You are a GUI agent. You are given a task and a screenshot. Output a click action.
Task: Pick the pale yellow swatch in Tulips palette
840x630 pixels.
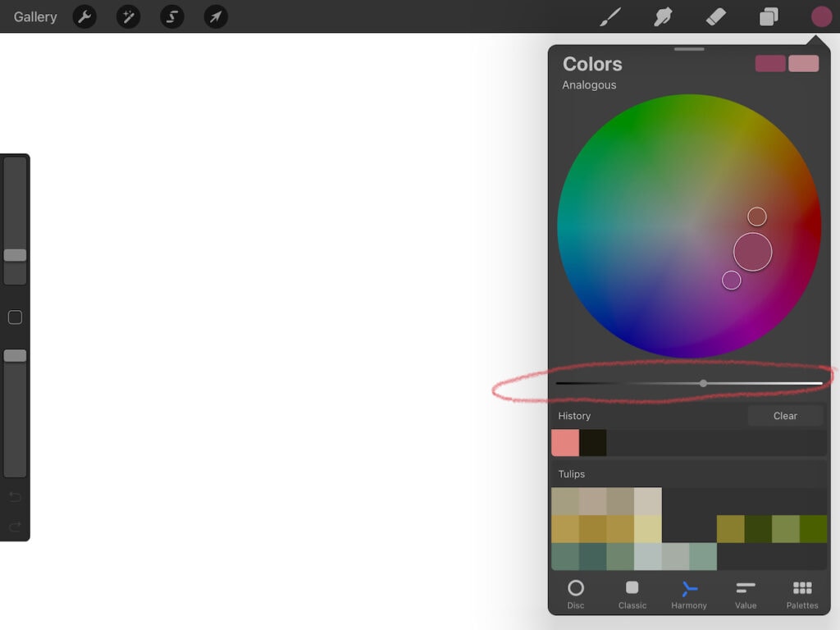tap(648, 529)
